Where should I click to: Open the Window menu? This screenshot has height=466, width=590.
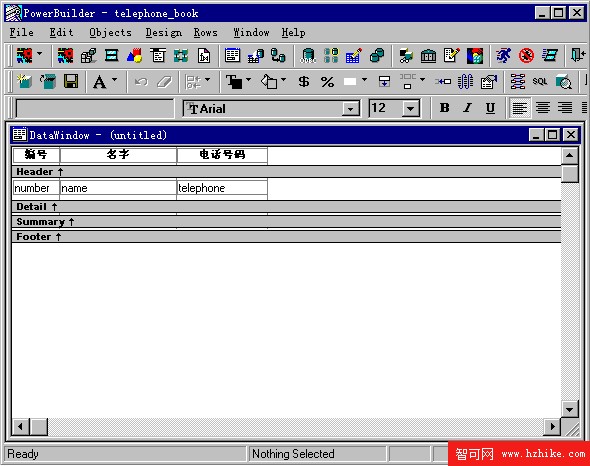[251, 33]
